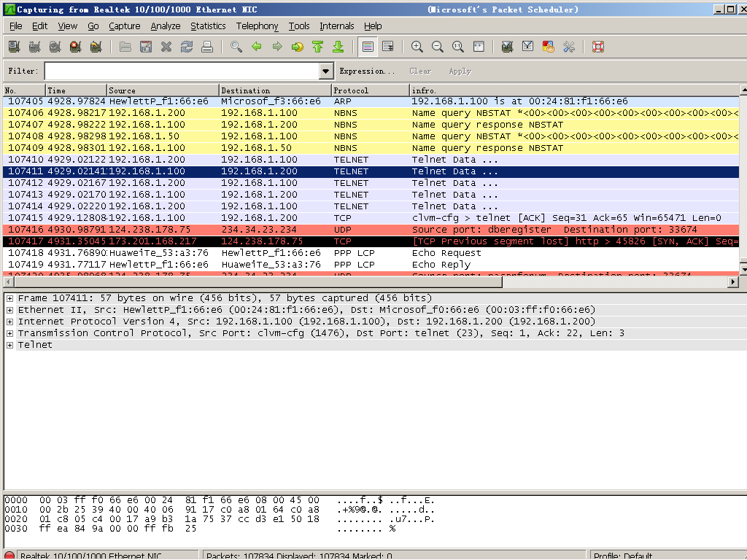Zoom in on packet text

coord(417,47)
